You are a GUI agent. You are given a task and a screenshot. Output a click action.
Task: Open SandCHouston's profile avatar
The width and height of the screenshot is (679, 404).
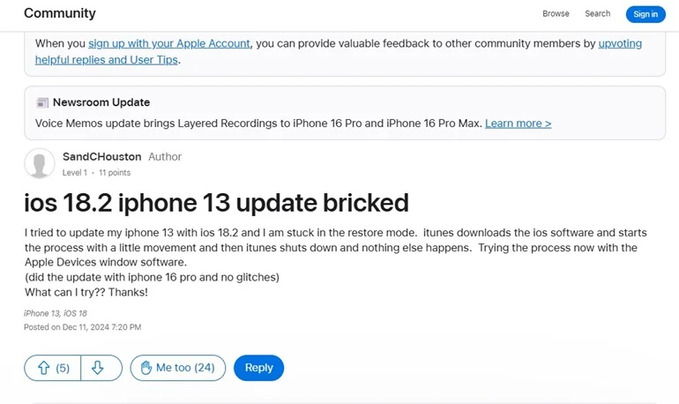pos(39,163)
